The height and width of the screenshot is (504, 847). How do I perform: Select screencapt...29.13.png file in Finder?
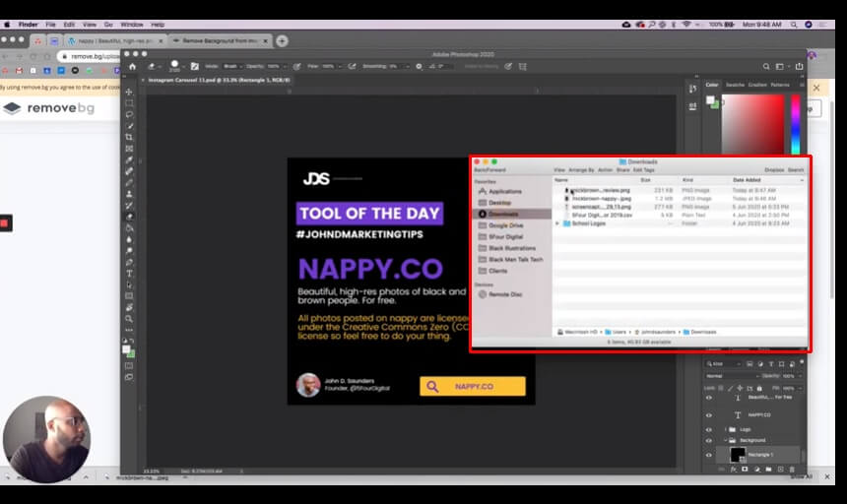tap(601, 207)
